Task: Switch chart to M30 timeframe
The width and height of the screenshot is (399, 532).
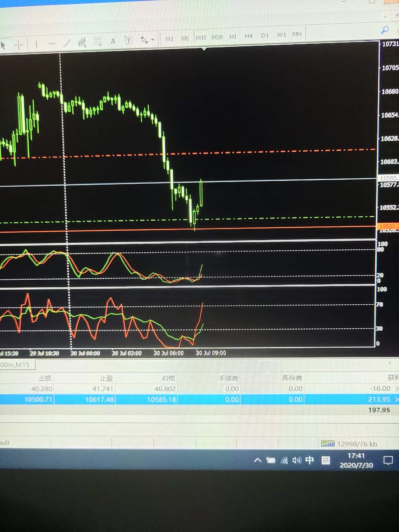Action: point(217,37)
